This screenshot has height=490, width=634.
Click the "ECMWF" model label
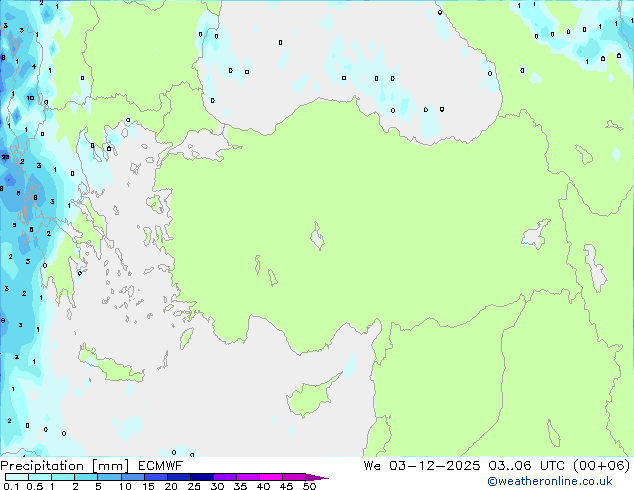point(161,466)
